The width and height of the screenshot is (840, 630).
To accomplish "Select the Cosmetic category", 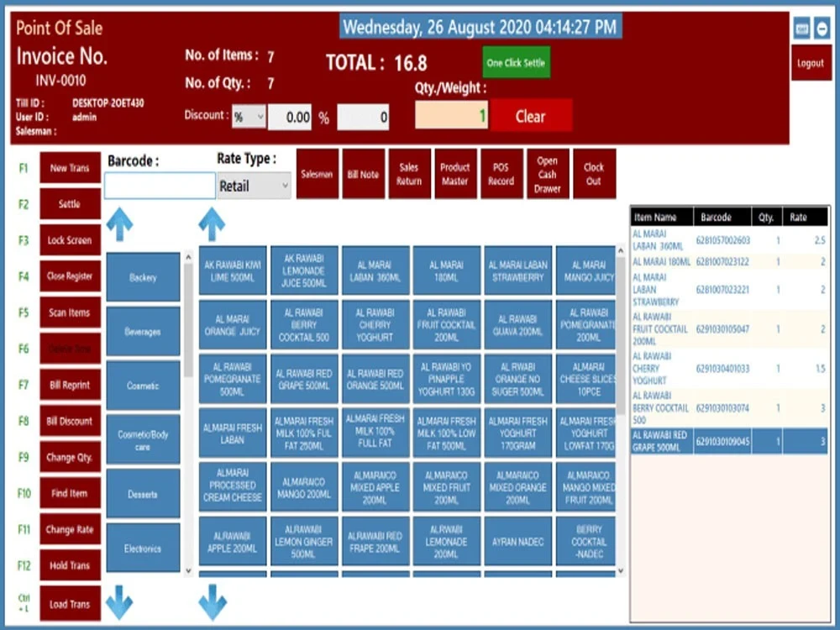I will click(x=143, y=386).
